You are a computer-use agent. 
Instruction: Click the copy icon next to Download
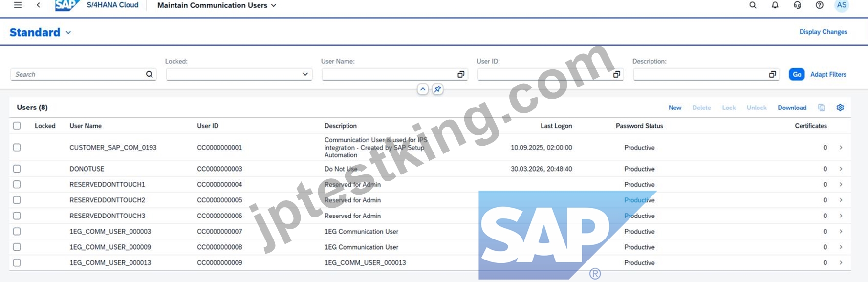coord(822,108)
